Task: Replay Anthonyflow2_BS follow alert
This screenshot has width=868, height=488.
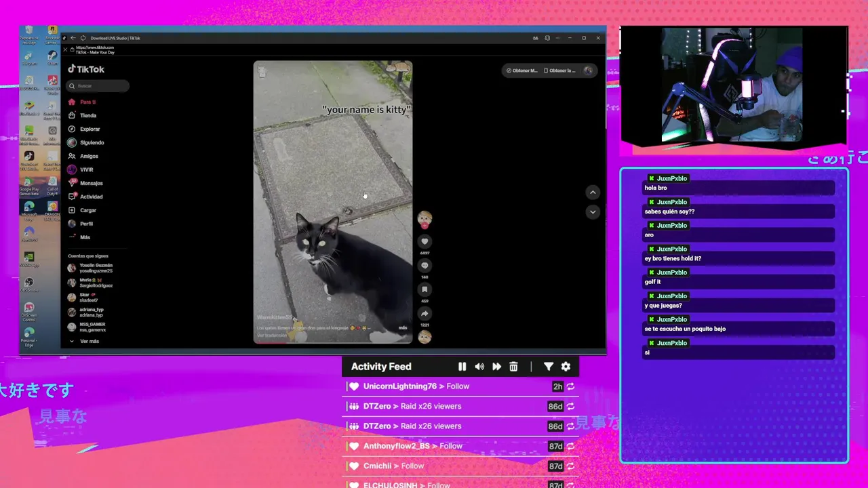Action: pos(570,447)
